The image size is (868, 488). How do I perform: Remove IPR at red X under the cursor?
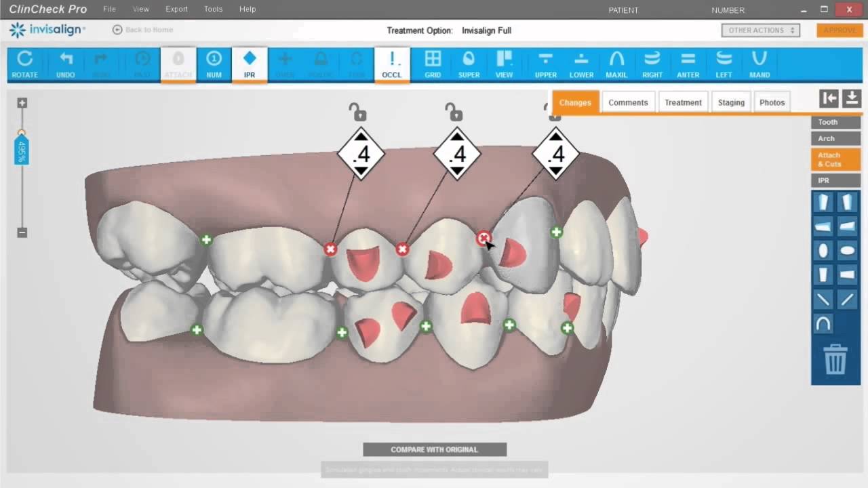pos(483,238)
